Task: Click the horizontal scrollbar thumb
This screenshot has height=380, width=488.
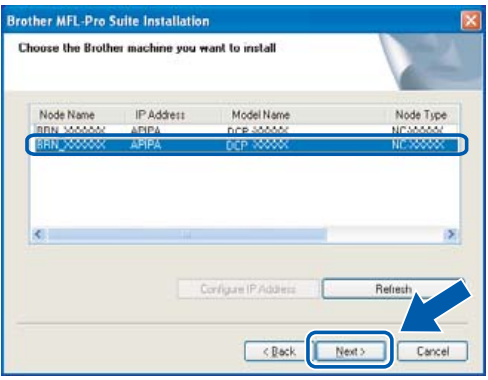Action: tap(187, 235)
